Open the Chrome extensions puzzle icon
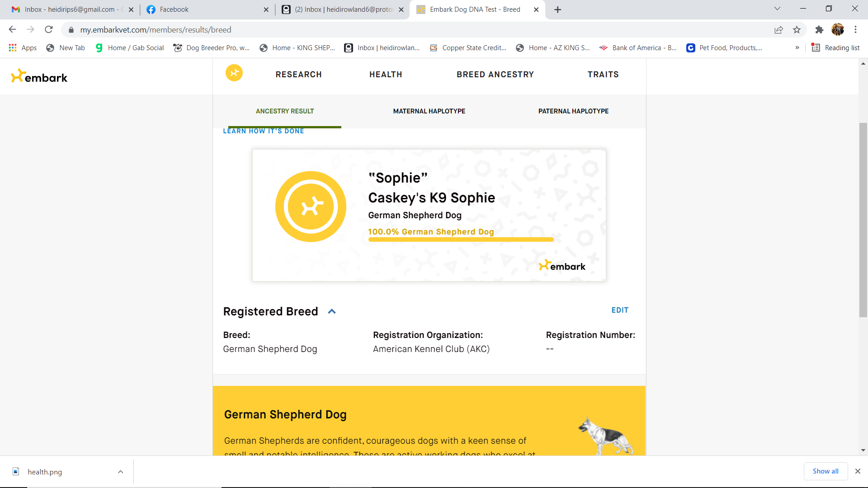The width and height of the screenshot is (868, 488). 819,30
